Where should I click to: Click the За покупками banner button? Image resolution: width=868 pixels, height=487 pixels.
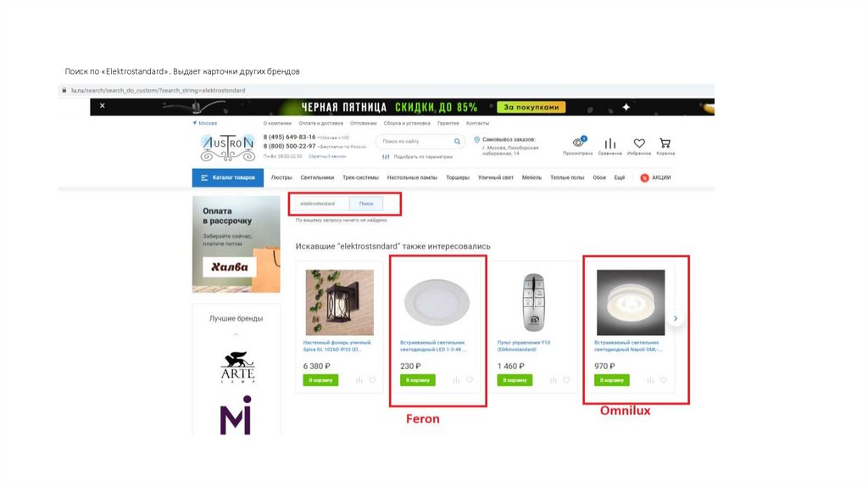tap(531, 107)
